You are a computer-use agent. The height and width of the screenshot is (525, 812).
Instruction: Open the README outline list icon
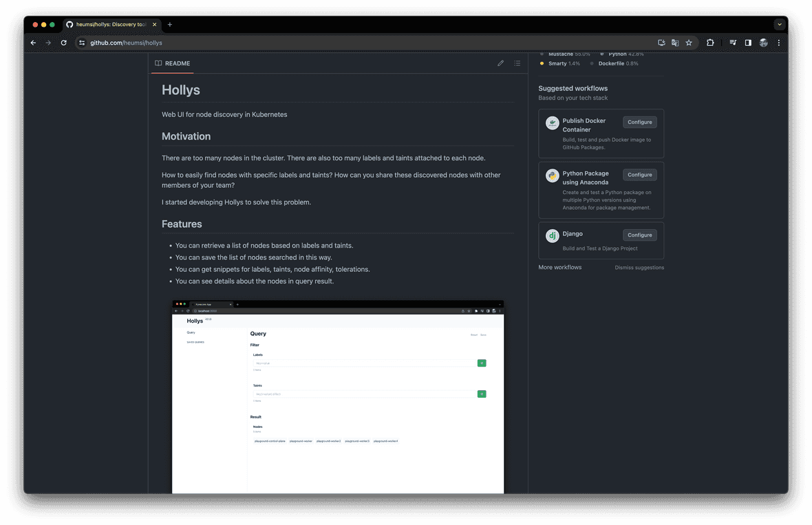click(x=517, y=63)
